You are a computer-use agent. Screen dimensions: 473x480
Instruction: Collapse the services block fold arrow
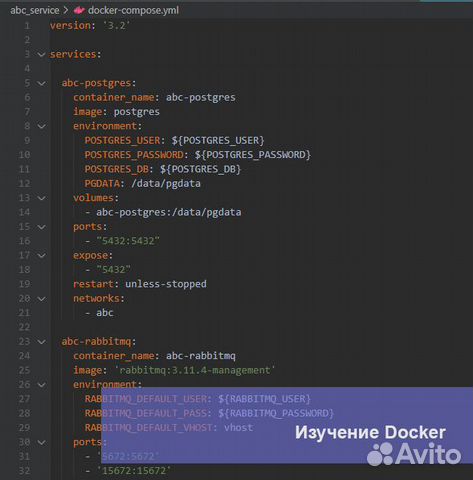41,54
